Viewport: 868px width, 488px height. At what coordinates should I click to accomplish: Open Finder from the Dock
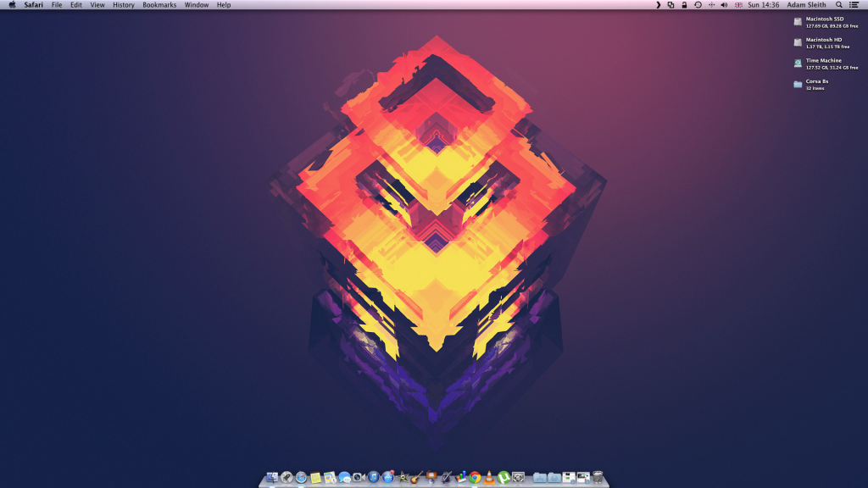point(272,477)
